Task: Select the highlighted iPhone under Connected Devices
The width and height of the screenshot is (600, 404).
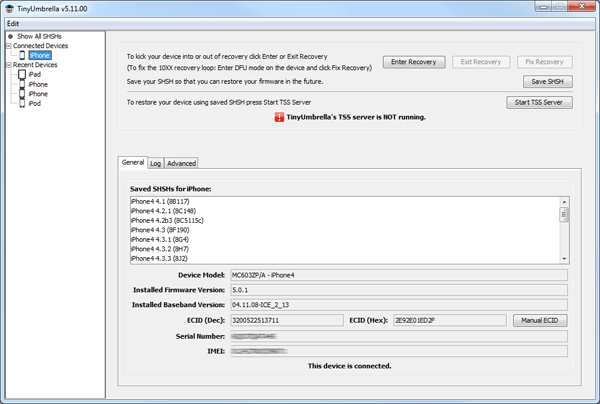Action: (40, 55)
